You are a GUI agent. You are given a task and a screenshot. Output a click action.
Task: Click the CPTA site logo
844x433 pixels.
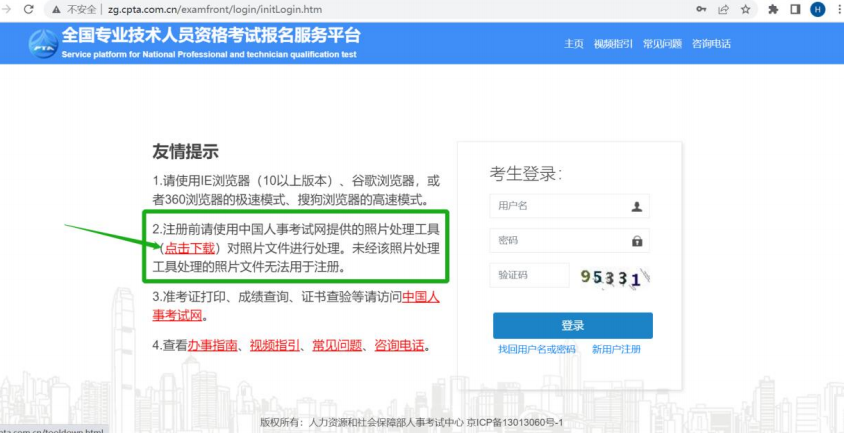[43, 43]
